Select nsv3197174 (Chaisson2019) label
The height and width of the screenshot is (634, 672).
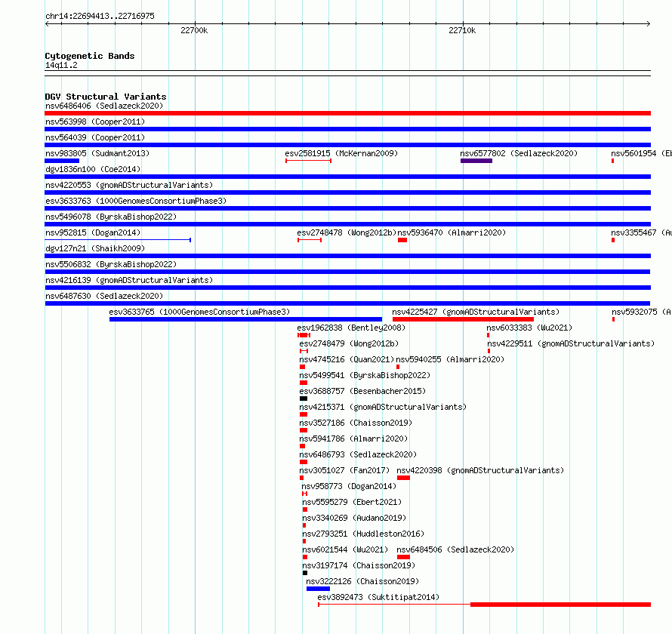[359, 565]
